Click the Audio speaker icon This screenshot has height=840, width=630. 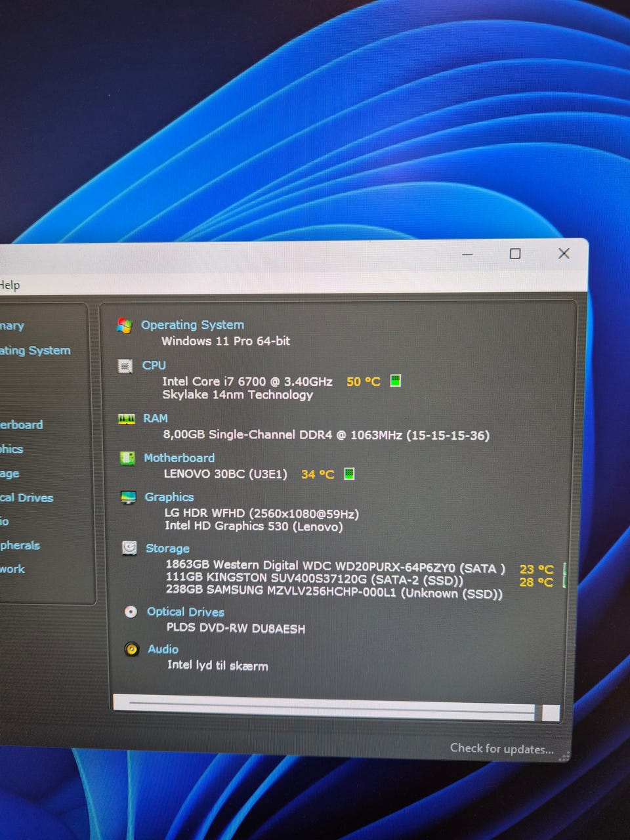coord(132,649)
